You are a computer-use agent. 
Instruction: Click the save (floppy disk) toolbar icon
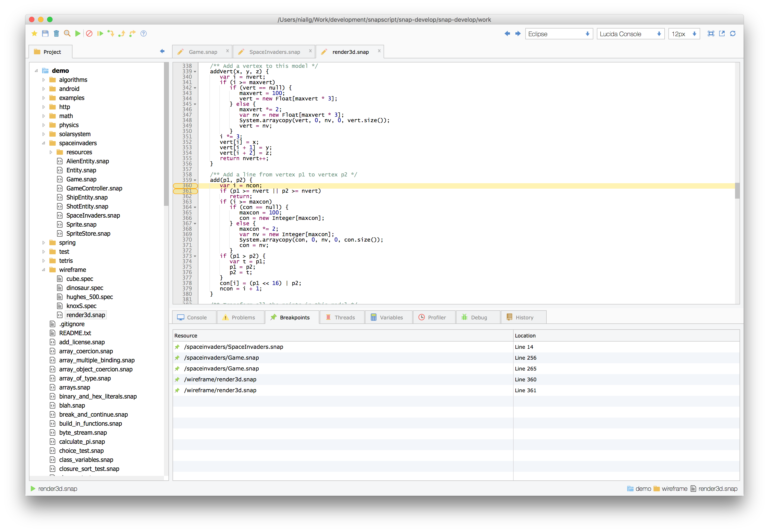[x=45, y=34]
